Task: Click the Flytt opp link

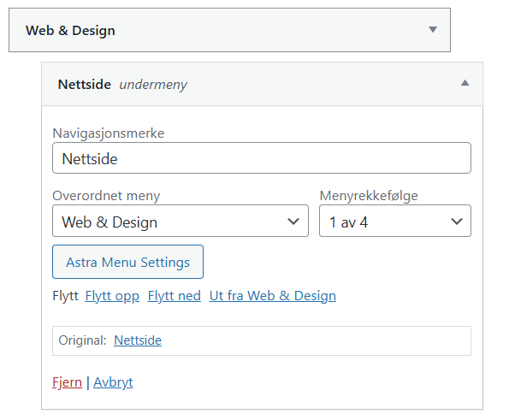Action: (112, 296)
